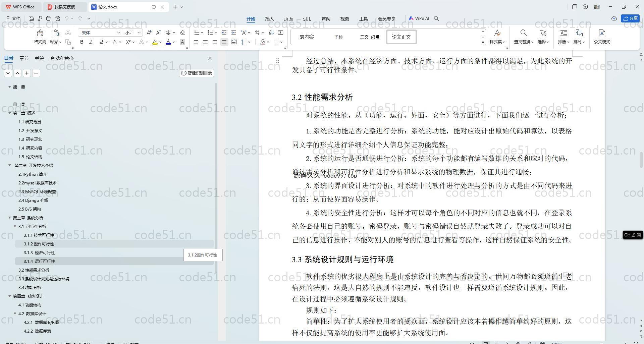Apply the blue font color swatch
The height and width of the screenshot is (344, 644).
(168, 42)
